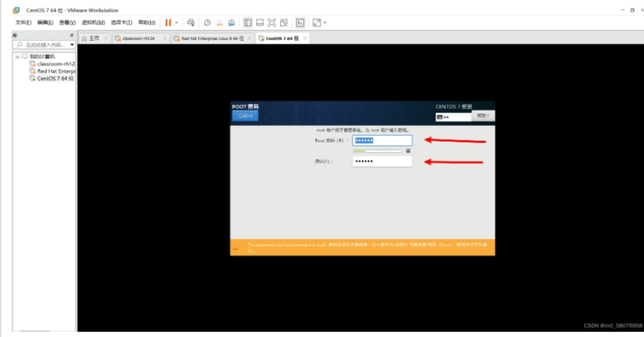Viewport: 644px width, 337px height.
Task: Close the classroom-rh124 tab
Action: coord(164,38)
